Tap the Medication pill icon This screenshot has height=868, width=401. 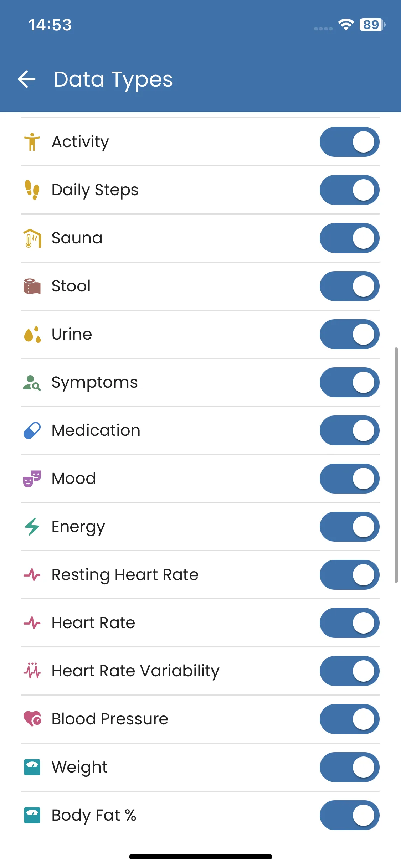(32, 430)
